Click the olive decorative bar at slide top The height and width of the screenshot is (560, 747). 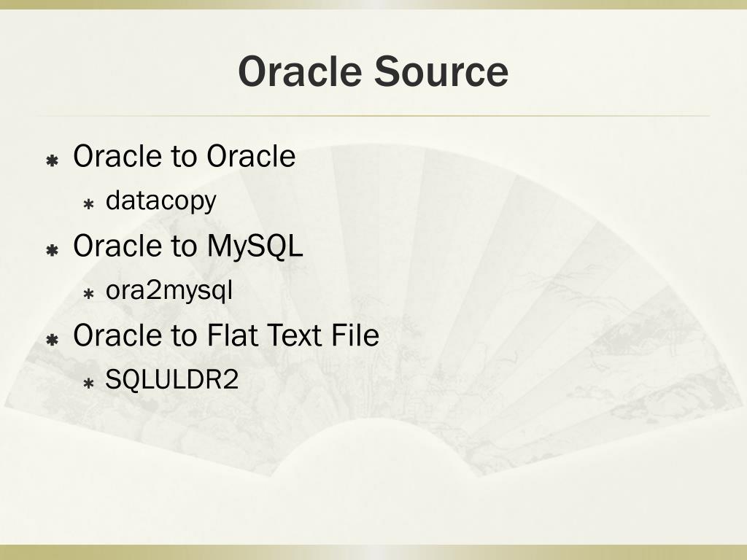373,4
